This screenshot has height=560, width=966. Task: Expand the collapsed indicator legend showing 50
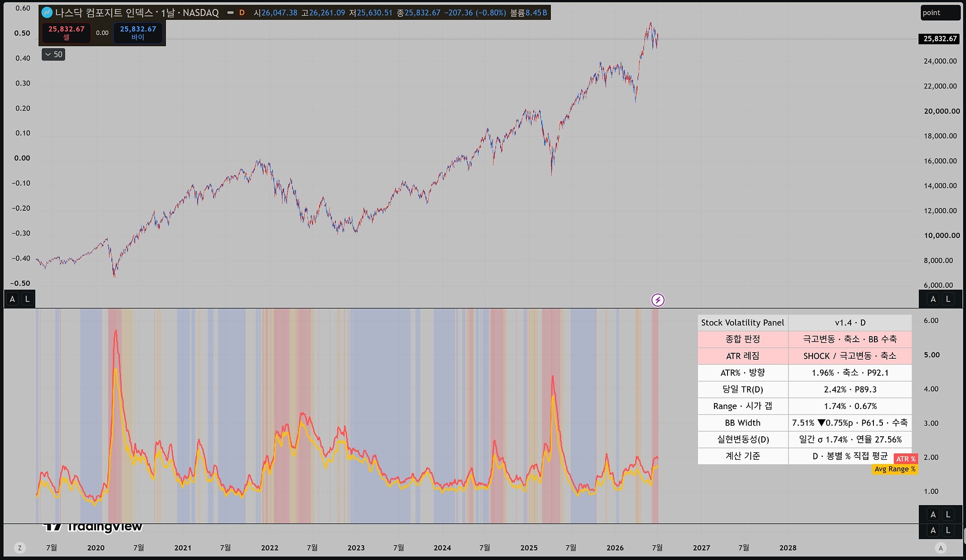53,54
